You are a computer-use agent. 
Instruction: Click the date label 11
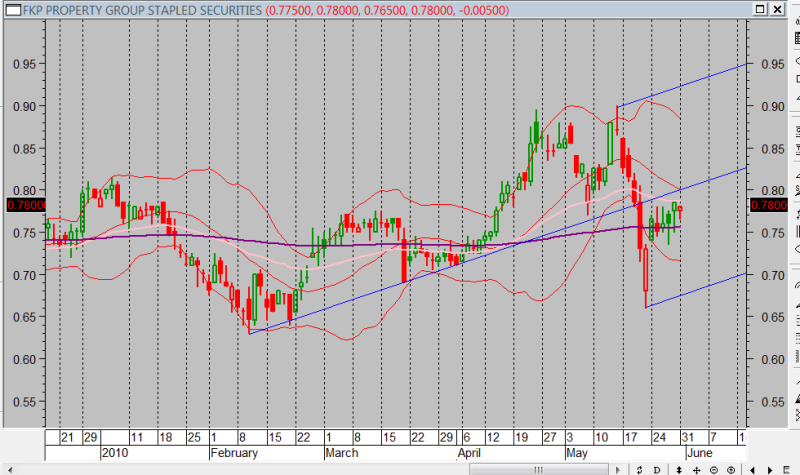tap(136, 437)
